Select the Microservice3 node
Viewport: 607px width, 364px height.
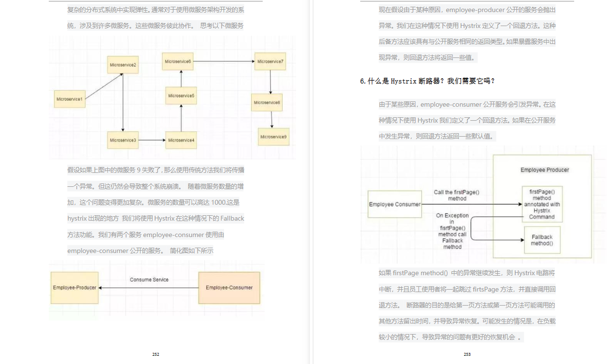tap(123, 140)
